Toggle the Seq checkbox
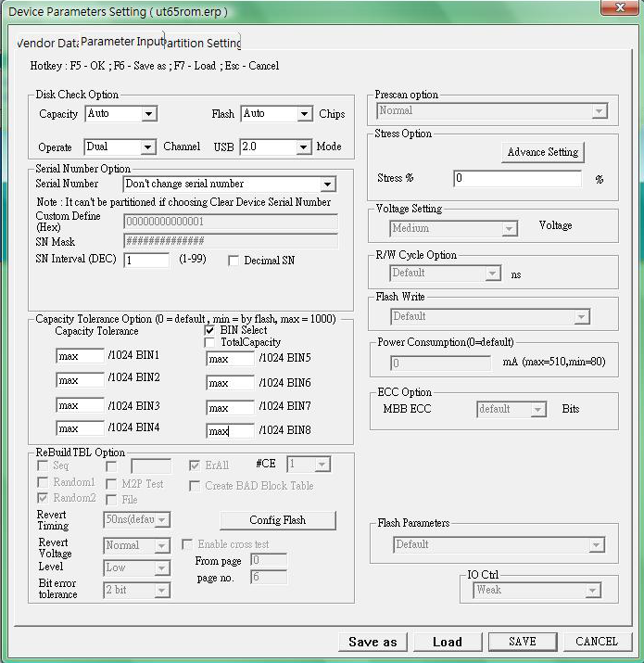Image resolution: width=644 pixels, height=663 pixels. [x=43, y=465]
